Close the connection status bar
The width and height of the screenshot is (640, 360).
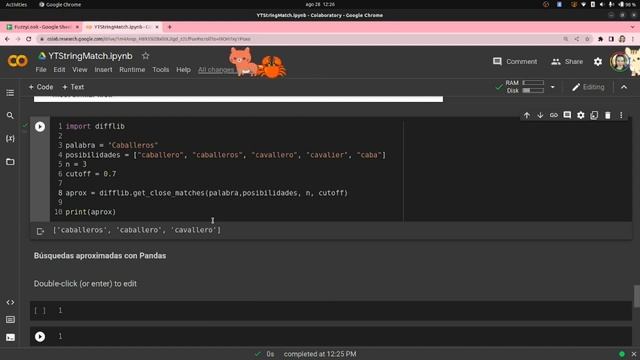(x=634, y=354)
